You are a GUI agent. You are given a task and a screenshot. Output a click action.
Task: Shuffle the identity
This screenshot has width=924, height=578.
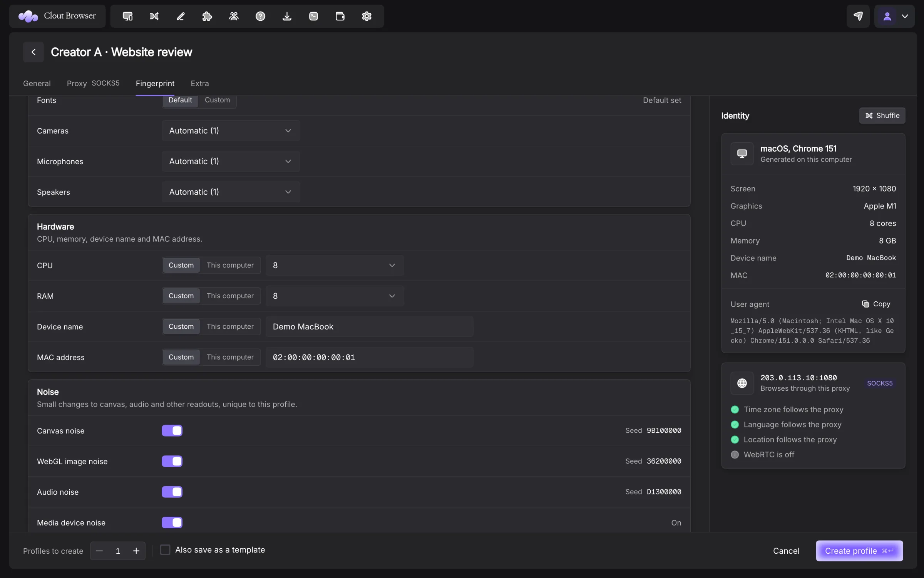click(x=882, y=116)
